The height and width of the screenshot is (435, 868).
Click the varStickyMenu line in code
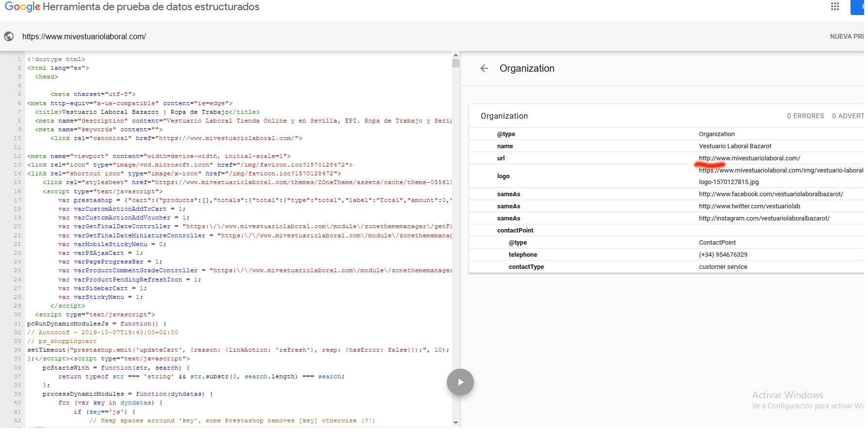pyautogui.click(x=101, y=297)
